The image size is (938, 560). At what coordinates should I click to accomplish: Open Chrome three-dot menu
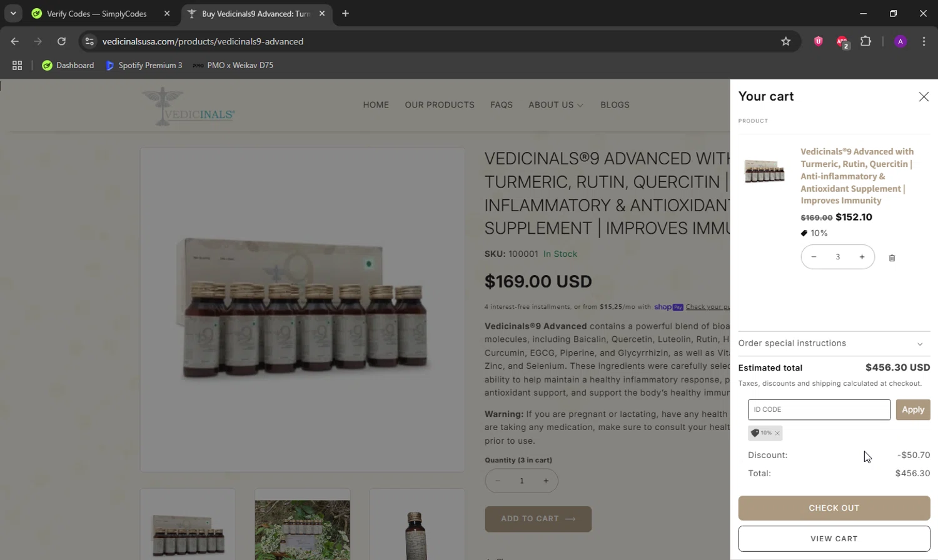924,41
